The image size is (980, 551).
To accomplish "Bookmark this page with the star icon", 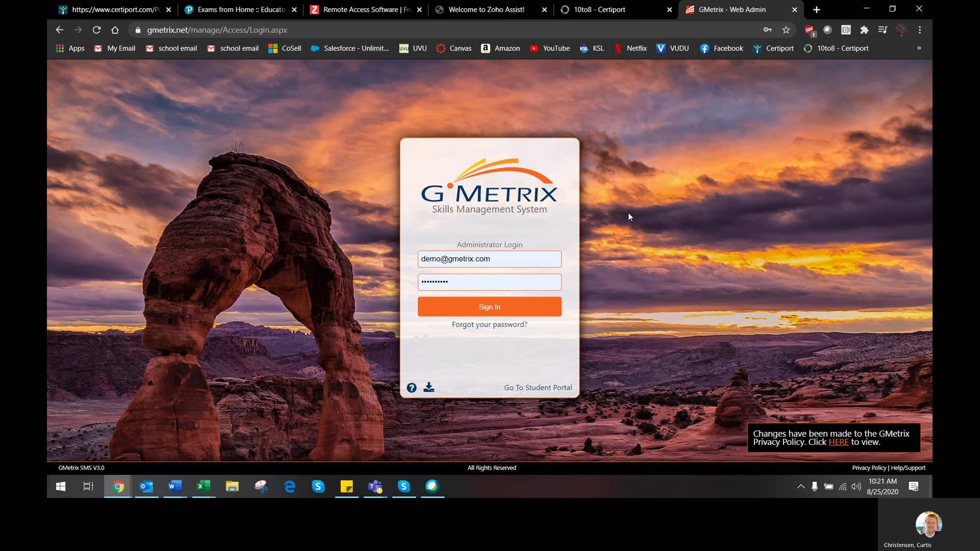I will pos(786,30).
